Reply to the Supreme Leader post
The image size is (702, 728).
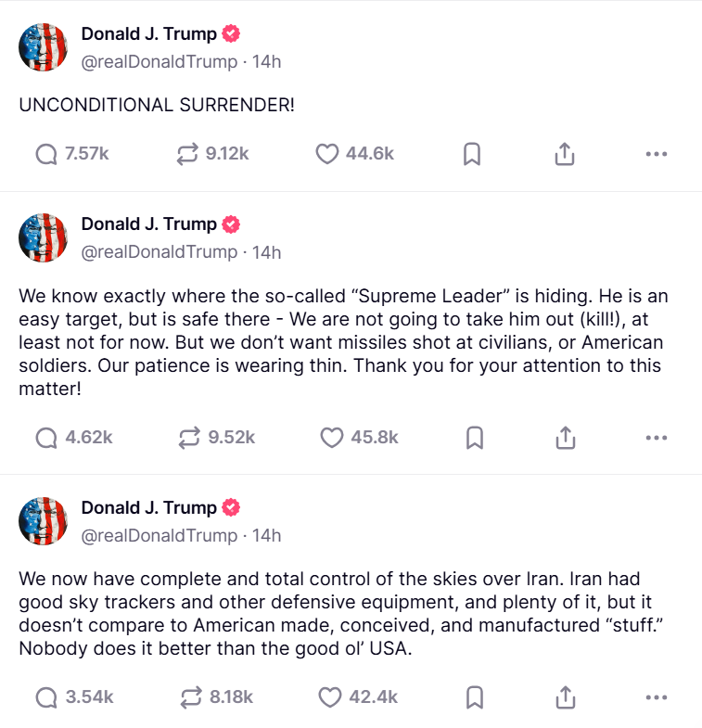click(46, 437)
